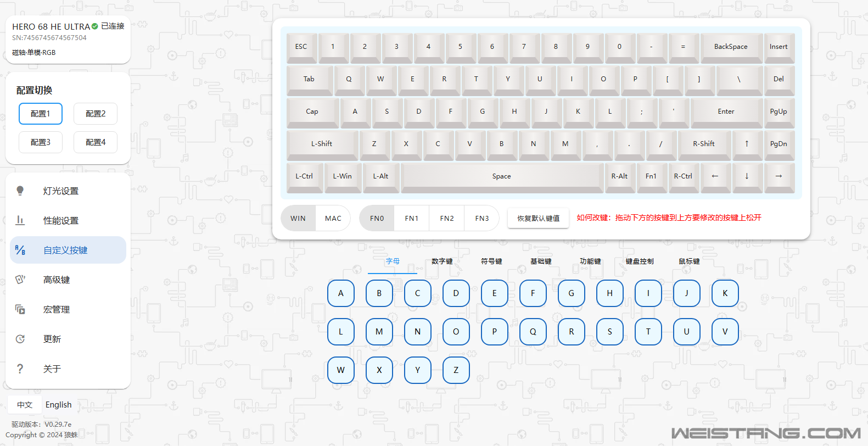
Task: Open the 数字键 number keys tab
Action: point(442,261)
